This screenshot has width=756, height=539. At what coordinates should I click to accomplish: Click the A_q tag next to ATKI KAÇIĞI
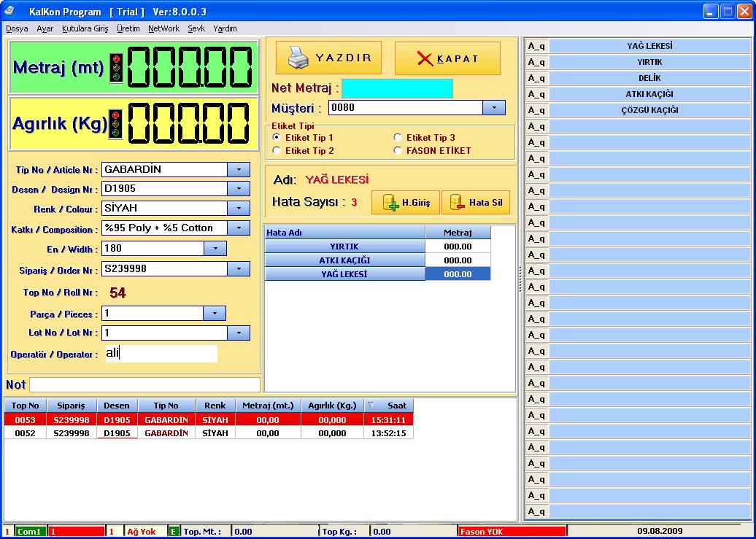(536, 94)
